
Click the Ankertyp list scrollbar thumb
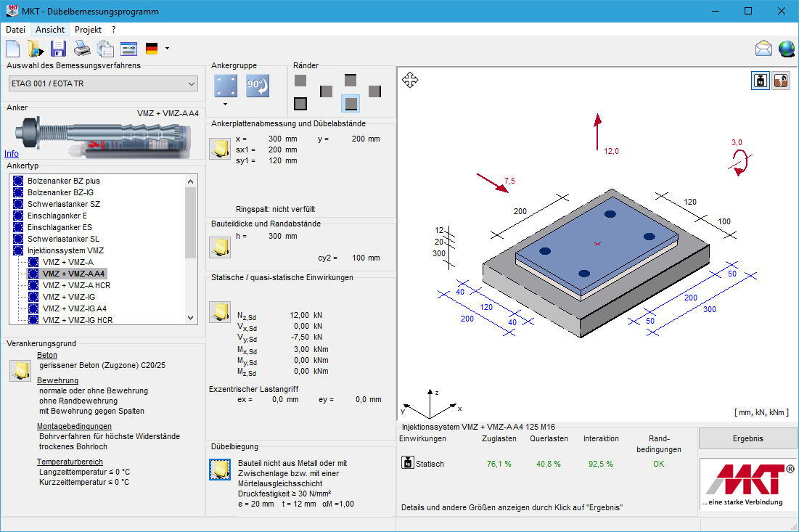pyautogui.click(x=191, y=223)
